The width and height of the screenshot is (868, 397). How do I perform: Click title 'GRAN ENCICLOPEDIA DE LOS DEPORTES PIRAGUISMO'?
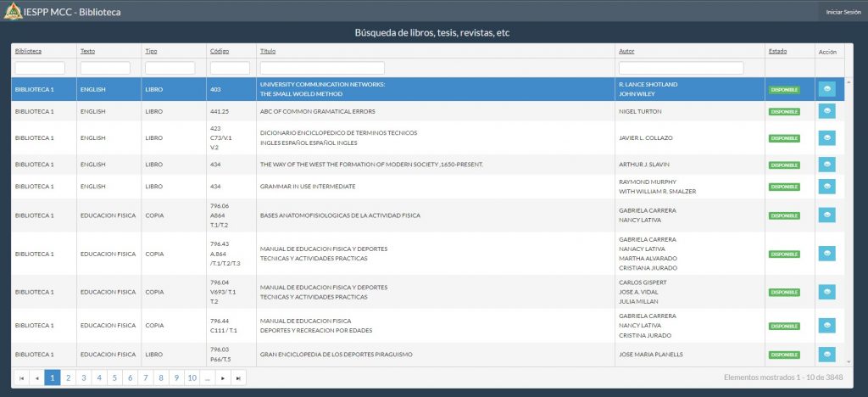pos(336,355)
